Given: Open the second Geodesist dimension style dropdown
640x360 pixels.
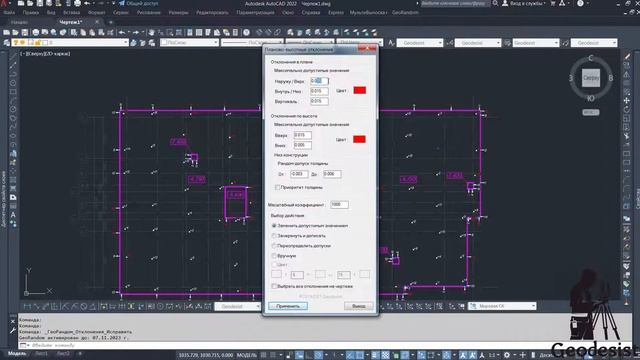Looking at the screenshot, I should click(478, 42).
